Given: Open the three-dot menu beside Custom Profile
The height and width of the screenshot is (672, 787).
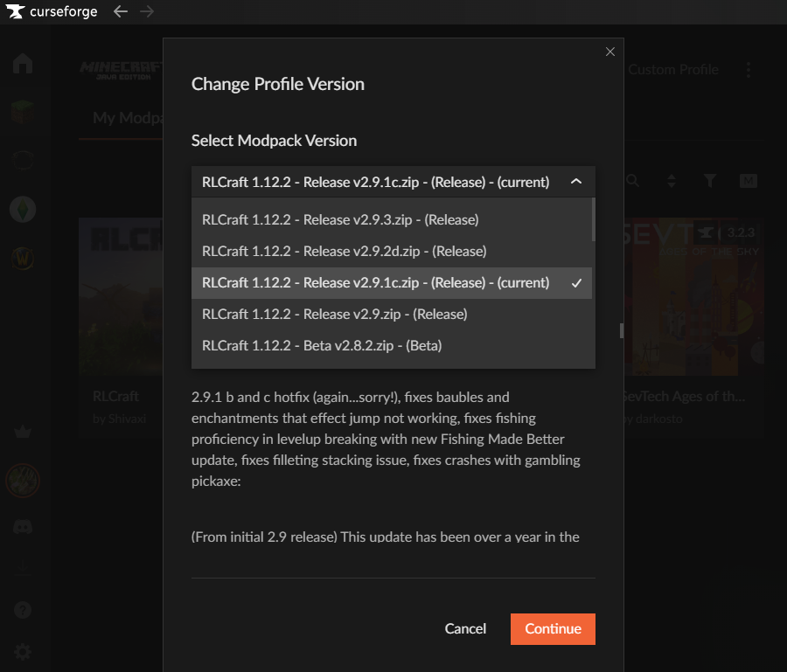Looking at the screenshot, I should pyautogui.click(x=749, y=70).
